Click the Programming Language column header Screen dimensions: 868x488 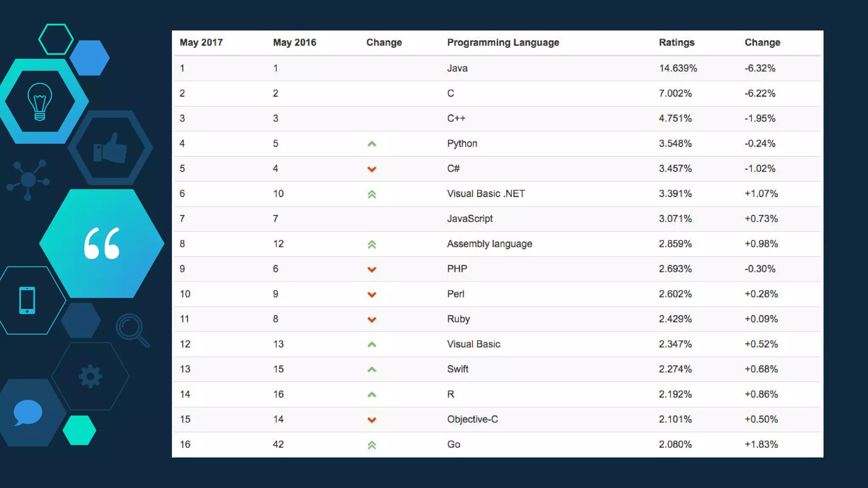503,42
